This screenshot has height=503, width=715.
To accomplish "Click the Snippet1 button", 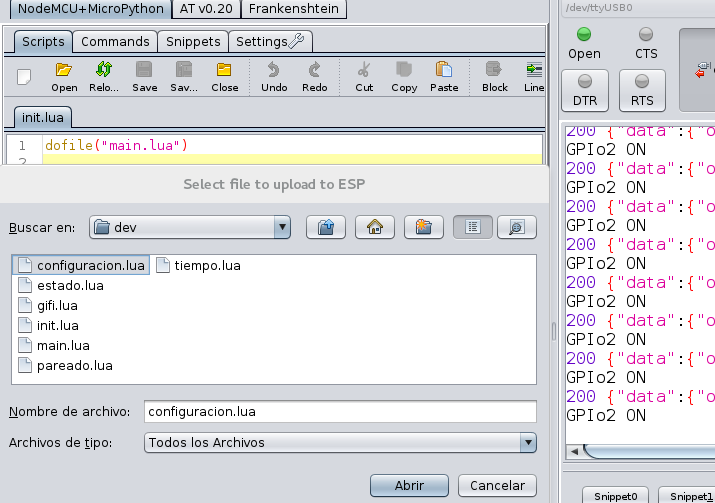I will tap(689, 496).
